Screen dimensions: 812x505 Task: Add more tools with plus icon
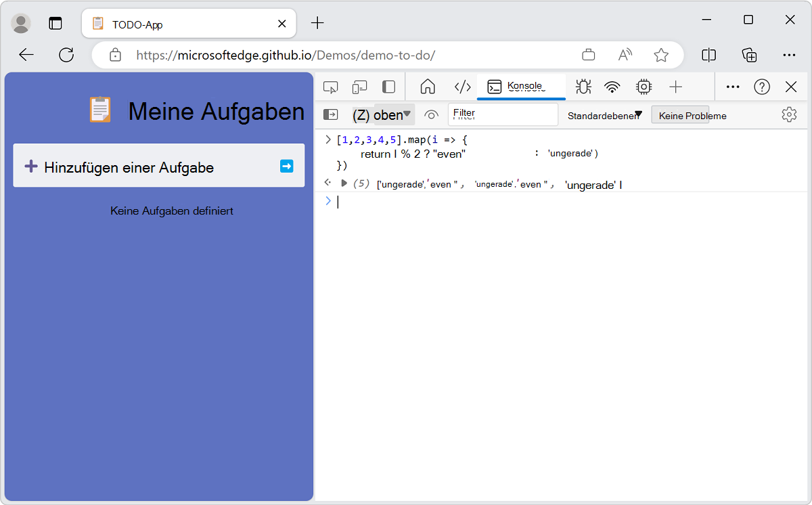[x=675, y=87]
